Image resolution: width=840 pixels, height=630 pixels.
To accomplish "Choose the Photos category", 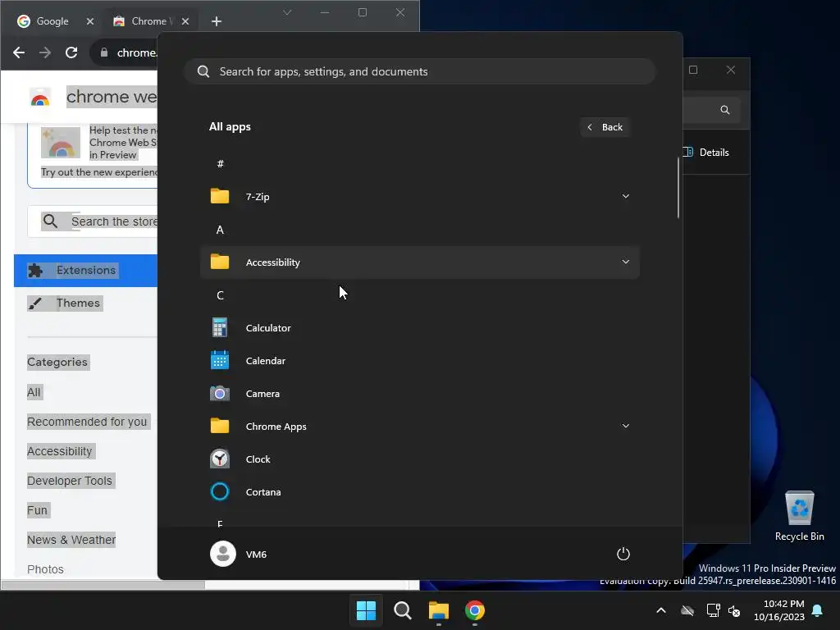I will pyautogui.click(x=46, y=569).
